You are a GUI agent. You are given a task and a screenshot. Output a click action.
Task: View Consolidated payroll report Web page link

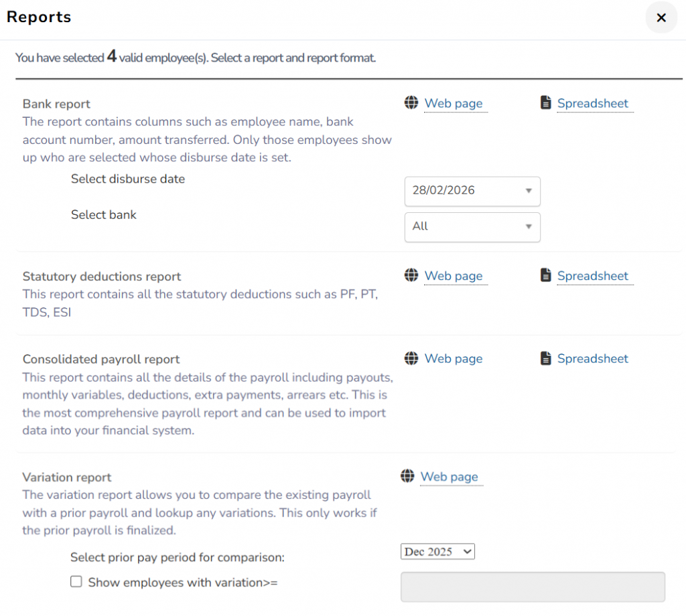click(454, 358)
